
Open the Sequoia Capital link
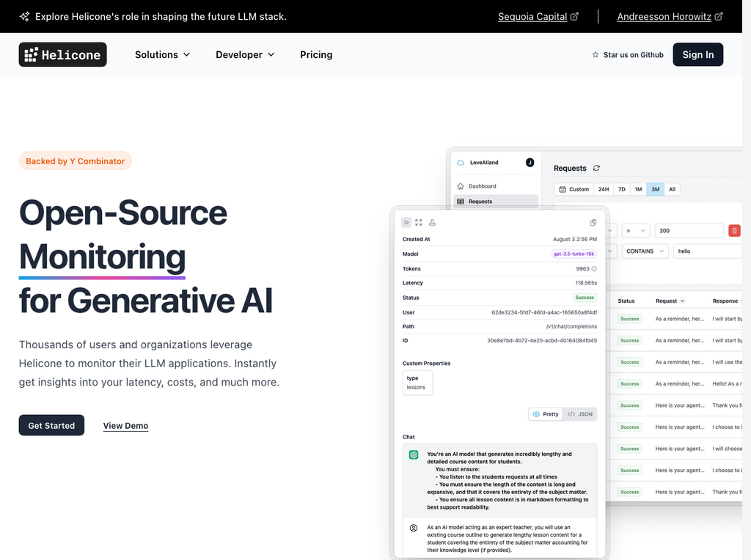pos(532,17)
